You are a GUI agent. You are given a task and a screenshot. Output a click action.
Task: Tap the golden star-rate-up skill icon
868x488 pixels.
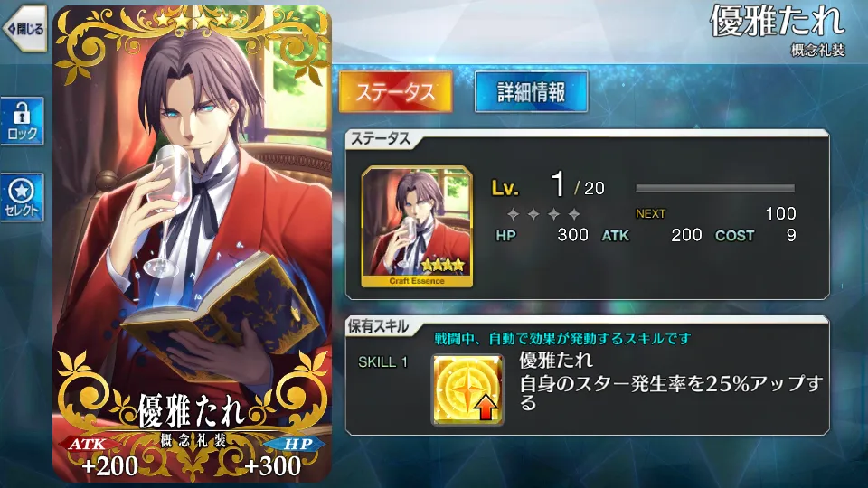(467, 389)
